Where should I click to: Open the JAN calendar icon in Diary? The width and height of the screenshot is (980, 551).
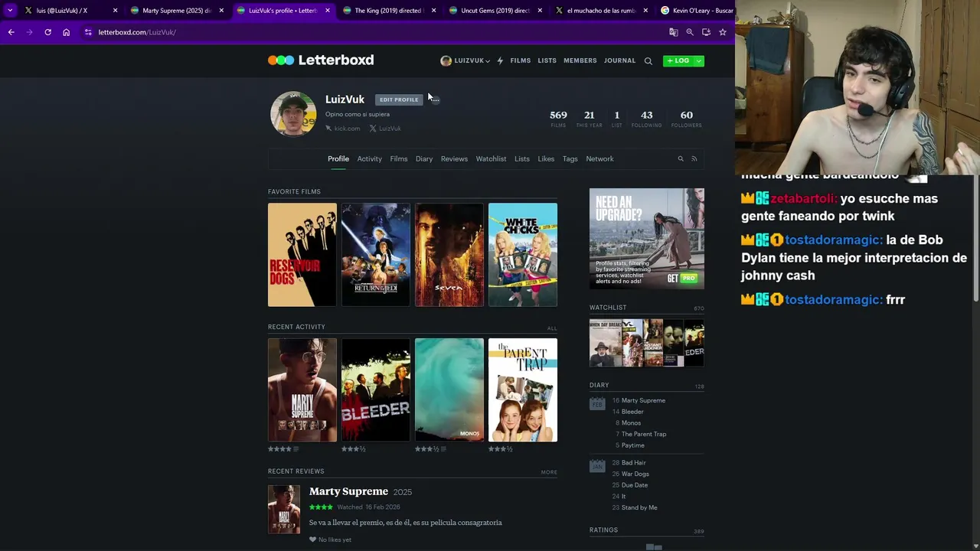(x=597, y=465)
